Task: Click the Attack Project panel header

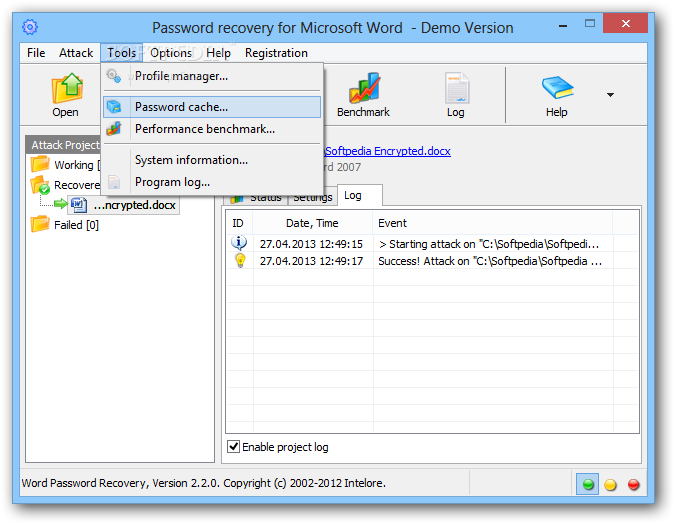Action: [x=64, y=145]
